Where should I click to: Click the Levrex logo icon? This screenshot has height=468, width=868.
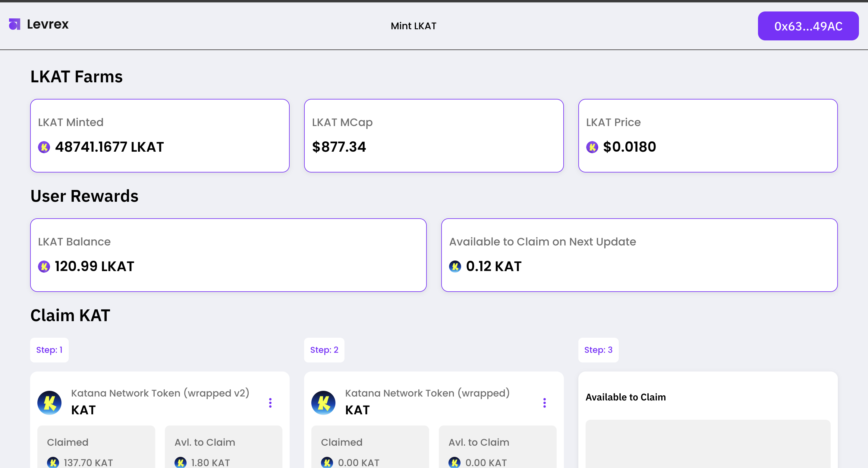[x=14, y=24]
